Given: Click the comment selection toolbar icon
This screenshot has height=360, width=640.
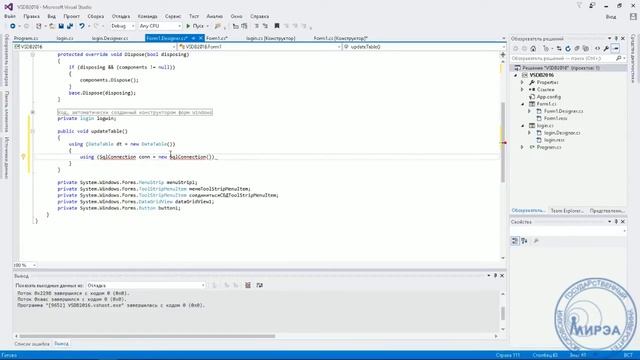Looking at the screenshot, I should click(x=257, y=26).
